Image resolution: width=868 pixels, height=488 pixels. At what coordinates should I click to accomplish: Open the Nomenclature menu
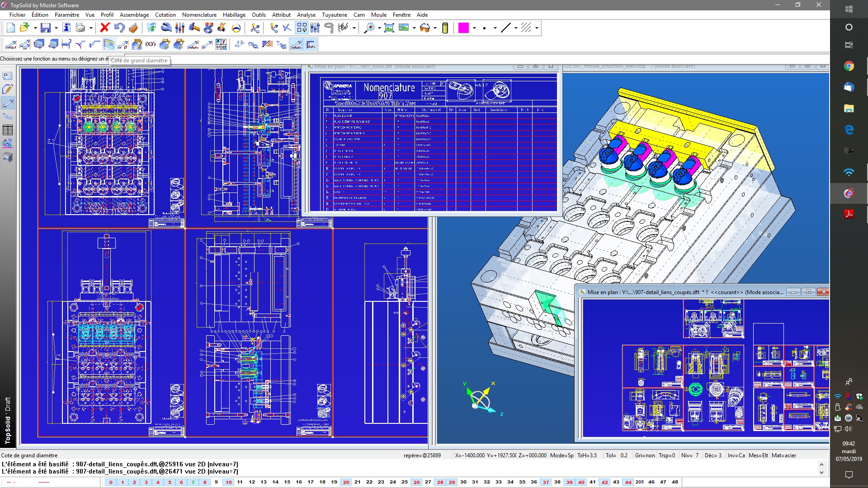tap(199, 14)
